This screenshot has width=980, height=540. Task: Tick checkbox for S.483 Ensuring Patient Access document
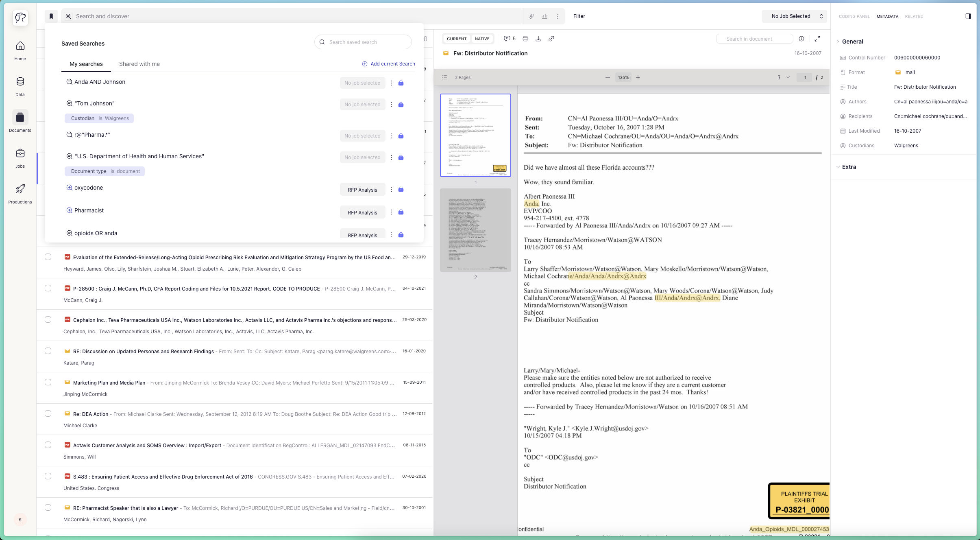click(x=48, y=476)
